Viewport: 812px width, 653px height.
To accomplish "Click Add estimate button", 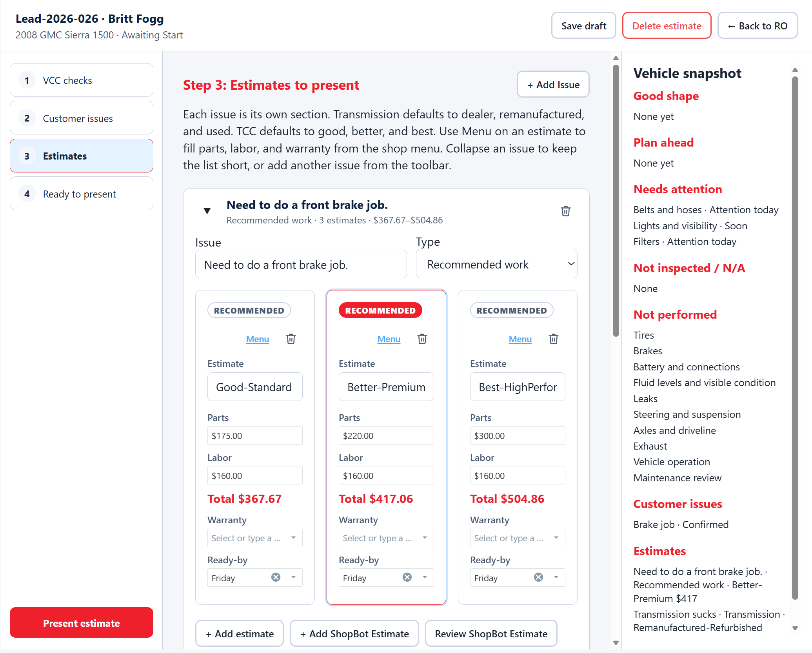I will coord(240,633).
